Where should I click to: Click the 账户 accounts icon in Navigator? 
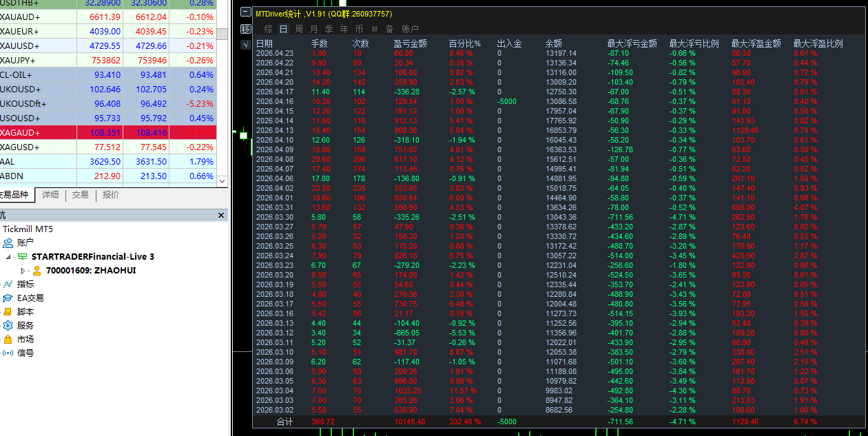[8, 242]
